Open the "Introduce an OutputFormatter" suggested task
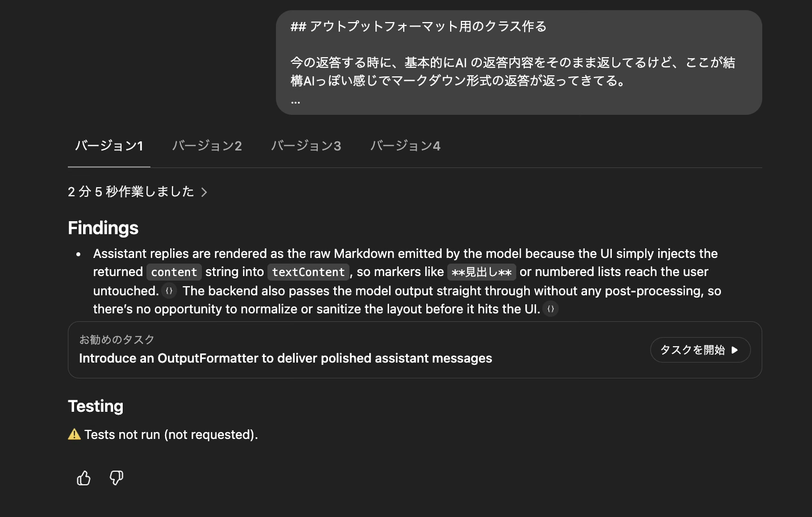The width and height of the screenshot is (812, 517). (x=286, y=358)
